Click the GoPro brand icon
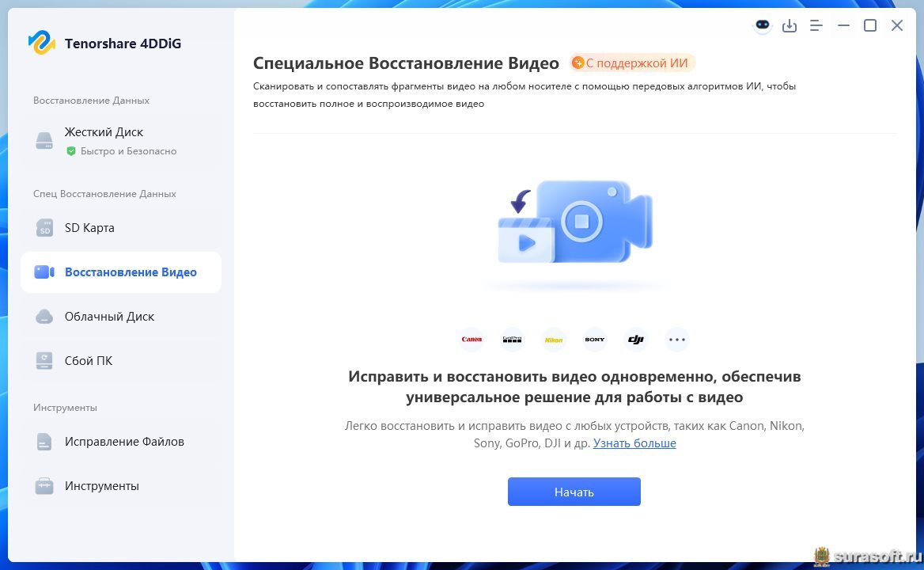Screen dimensions: 924x570 [x=512, y=340]
